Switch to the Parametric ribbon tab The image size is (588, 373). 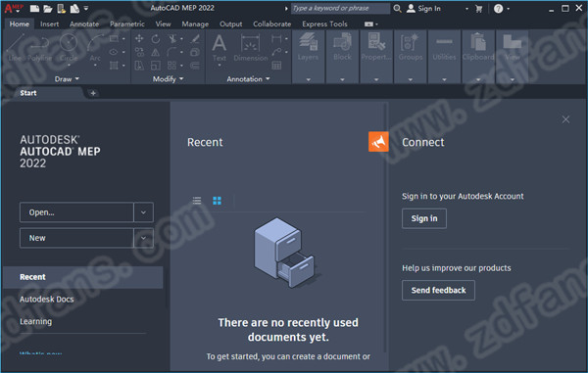click(x=127, y=23)
